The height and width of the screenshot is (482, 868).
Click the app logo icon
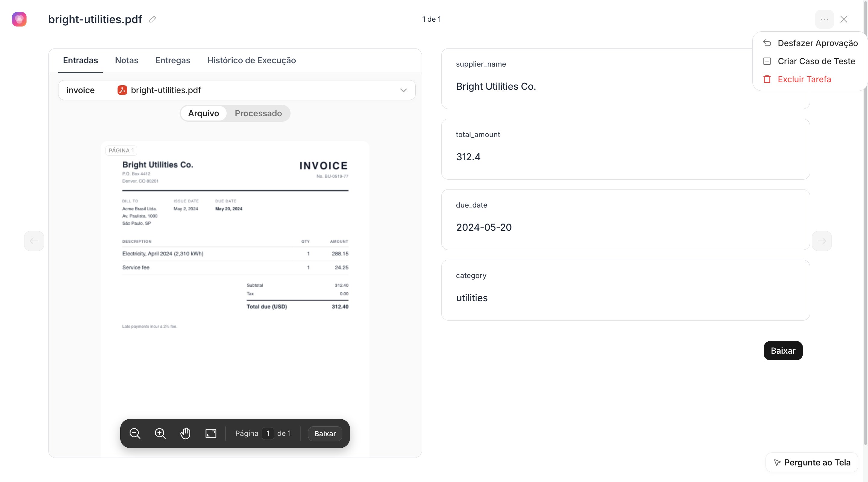tap(19, 19)
